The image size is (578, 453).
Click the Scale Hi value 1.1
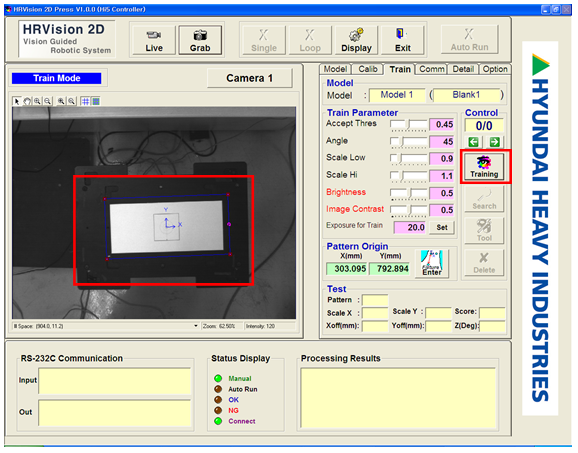coord(442,176)
